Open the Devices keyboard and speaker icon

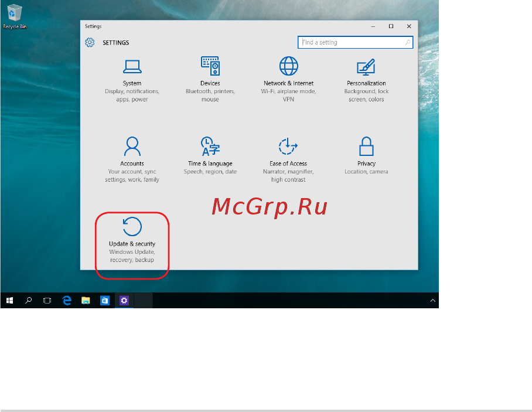(210, 66)
